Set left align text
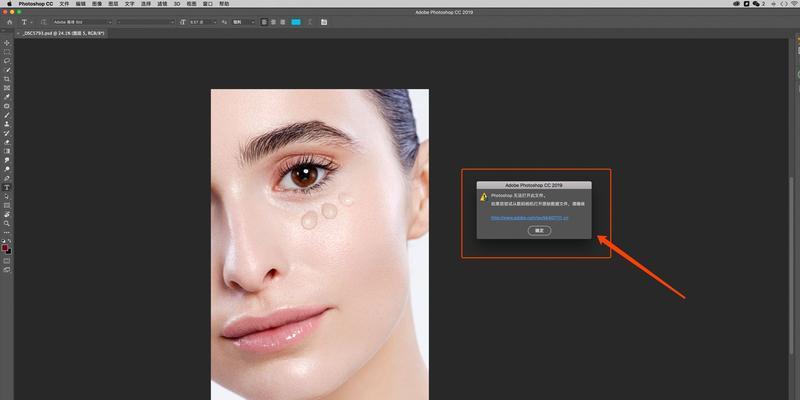This screenshot has height=400, width=800. pyautogui.click(x=264, y=22)
